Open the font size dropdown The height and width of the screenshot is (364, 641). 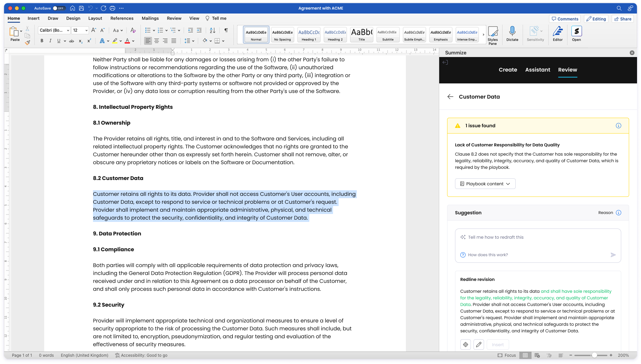tap(86, 30)
